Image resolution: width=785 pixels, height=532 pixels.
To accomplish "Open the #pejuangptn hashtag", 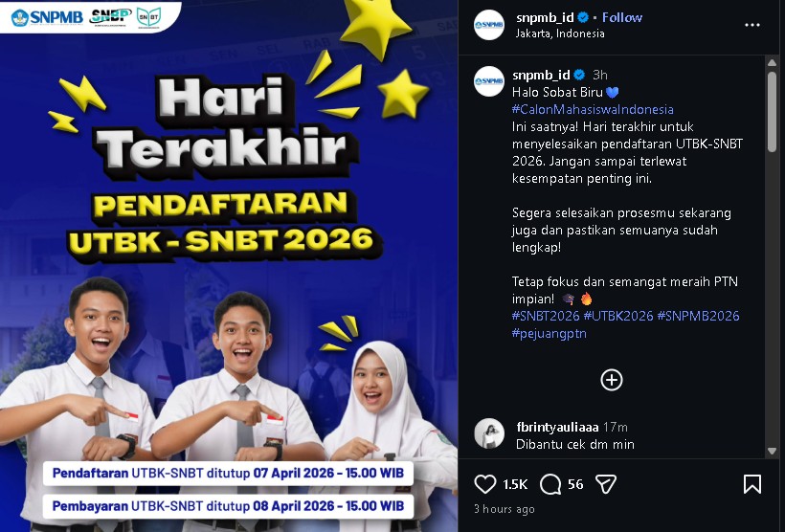I will point(549,333).
